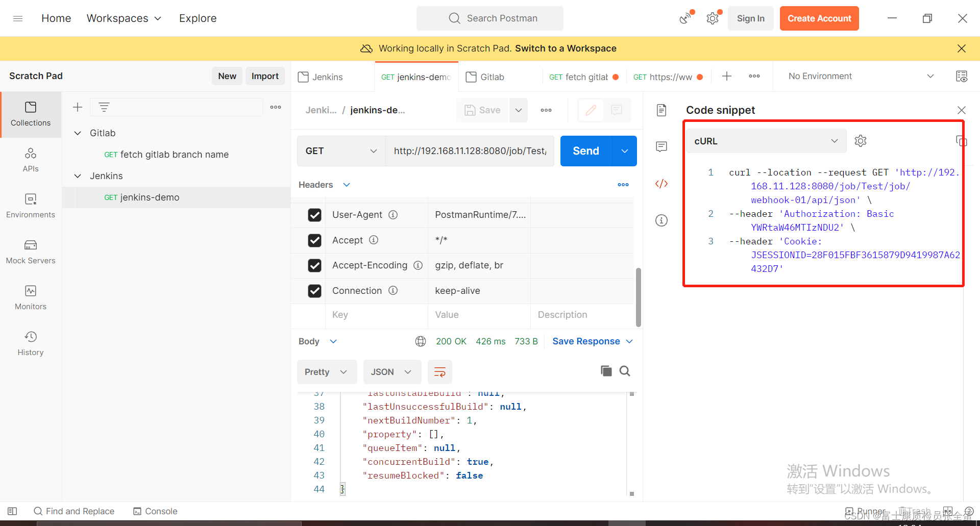The image size is (980, 526).
Task: Open request Info icon in right sidebar
Action: (x=661, y=220)
